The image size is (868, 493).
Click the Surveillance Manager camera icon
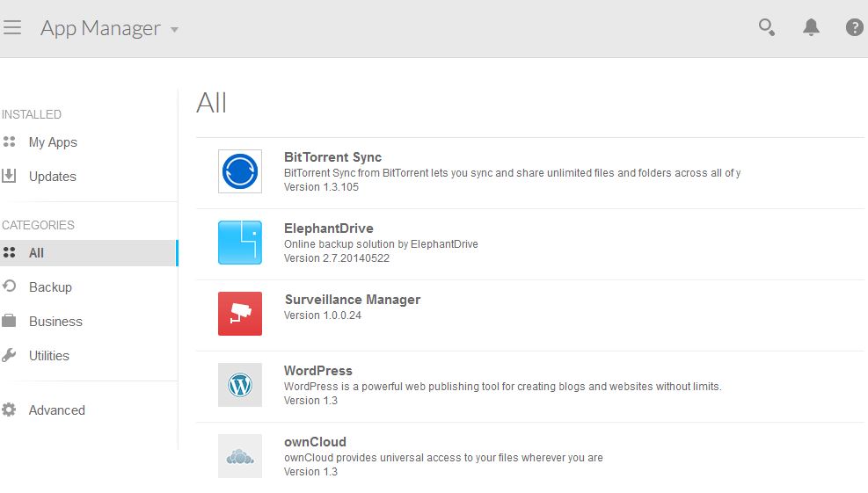[x=240, y=314]
